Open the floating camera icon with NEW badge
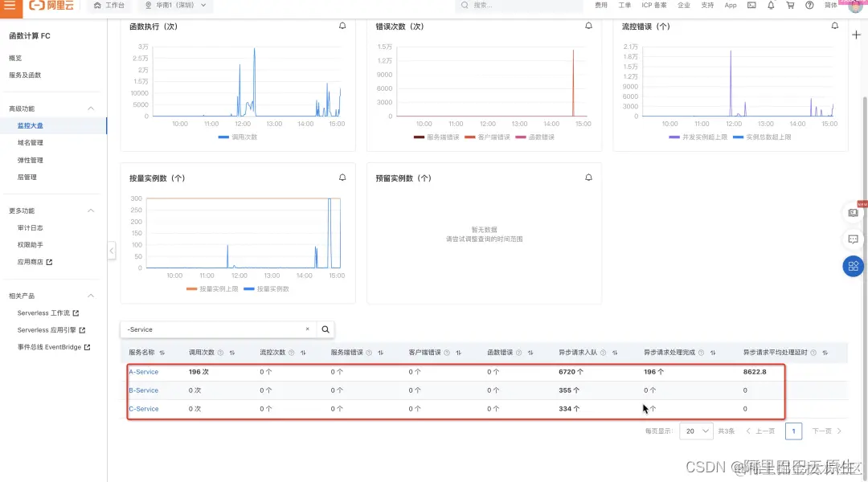The height and width of the screenshot is (482, 868). [853, 212]
